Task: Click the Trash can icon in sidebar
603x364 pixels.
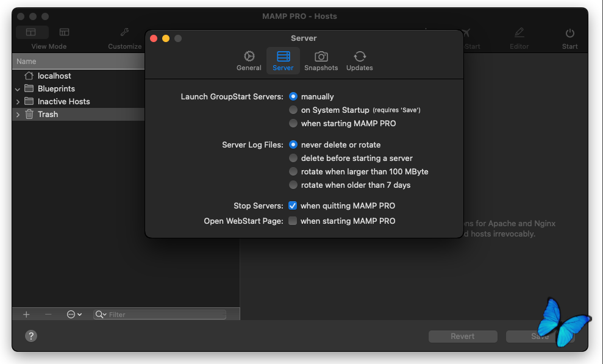Action: coord(29,114)
